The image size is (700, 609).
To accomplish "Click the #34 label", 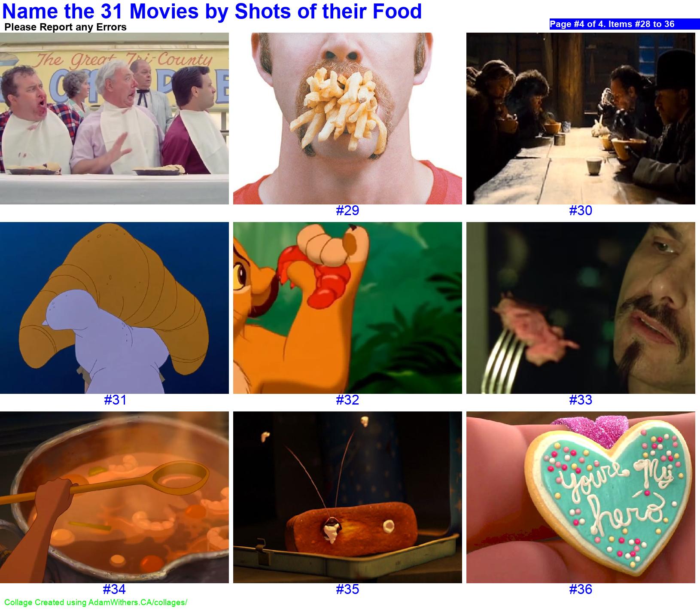I will click(x=114, y=589).
